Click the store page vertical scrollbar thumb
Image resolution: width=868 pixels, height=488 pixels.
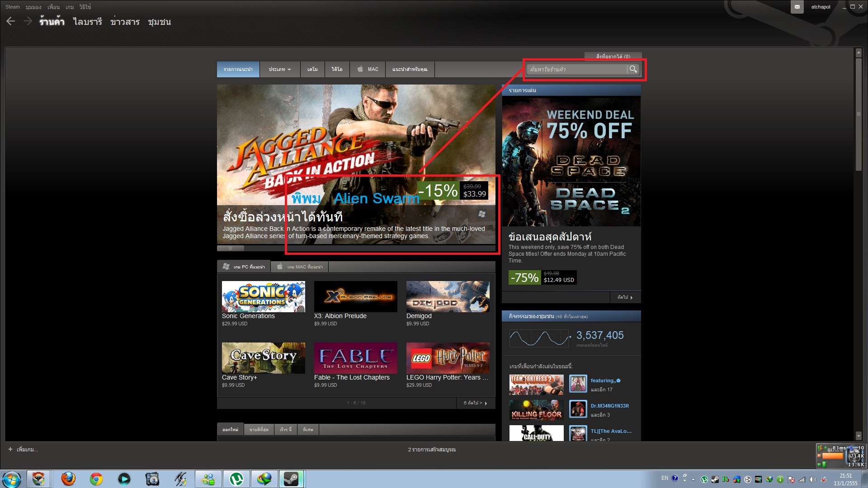[859, 114]
